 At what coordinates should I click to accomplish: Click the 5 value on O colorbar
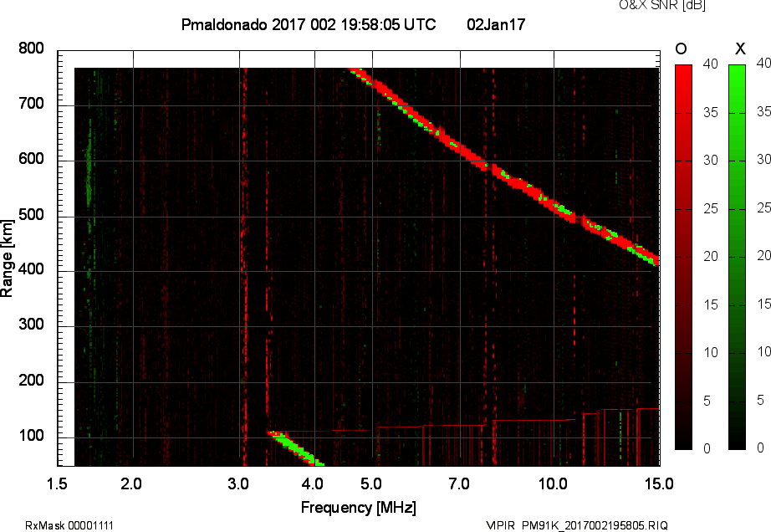707,401
